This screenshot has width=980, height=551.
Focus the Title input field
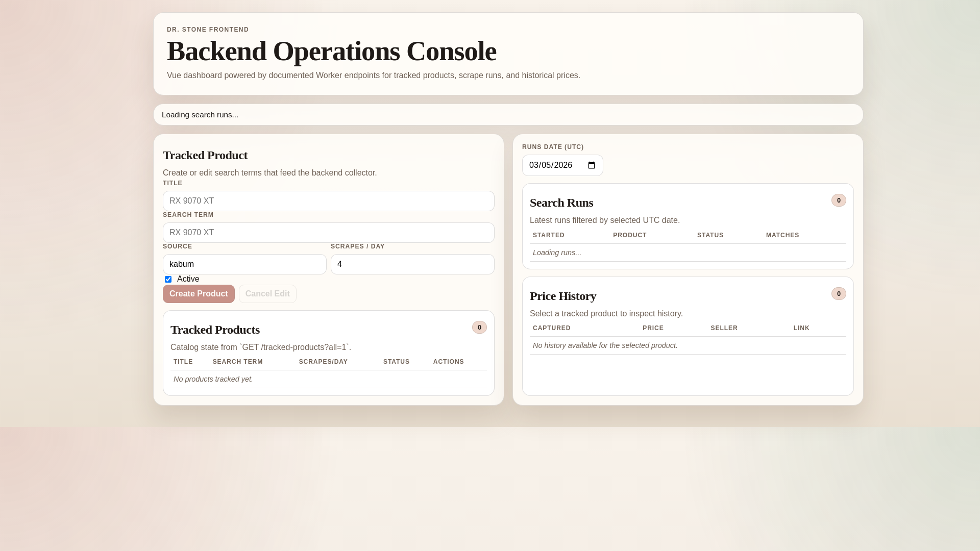[x=328, y=201]
